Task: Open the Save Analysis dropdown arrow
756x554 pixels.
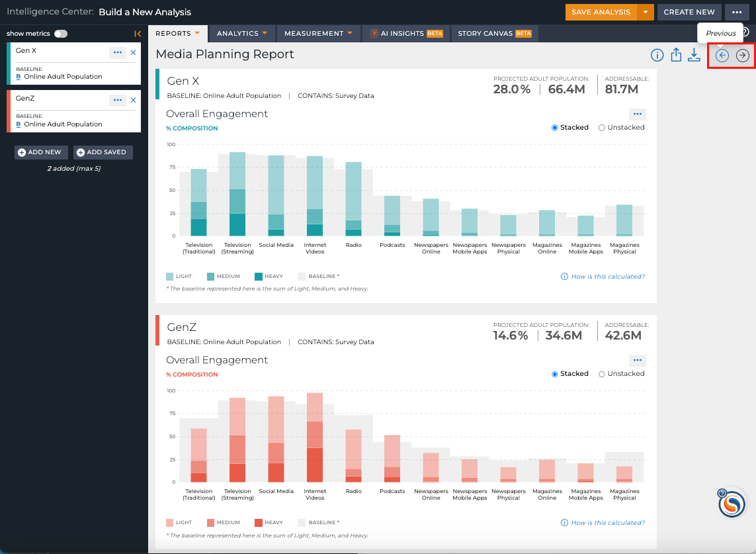Action: pos(645,12)
